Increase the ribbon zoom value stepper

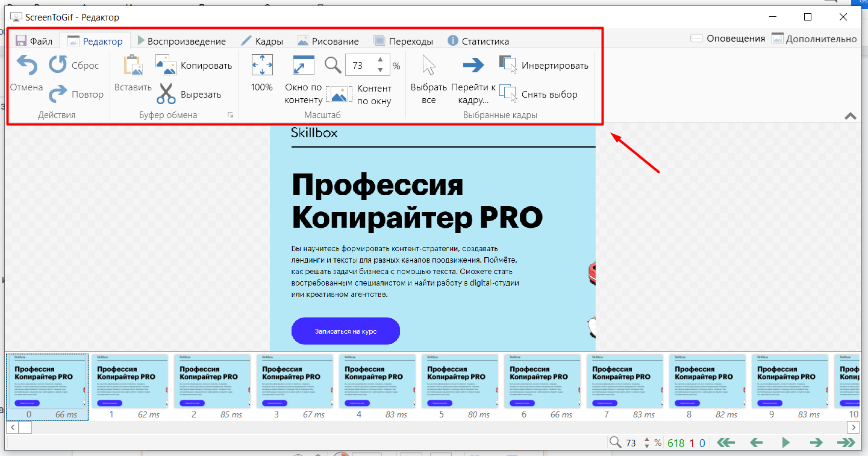380,60
